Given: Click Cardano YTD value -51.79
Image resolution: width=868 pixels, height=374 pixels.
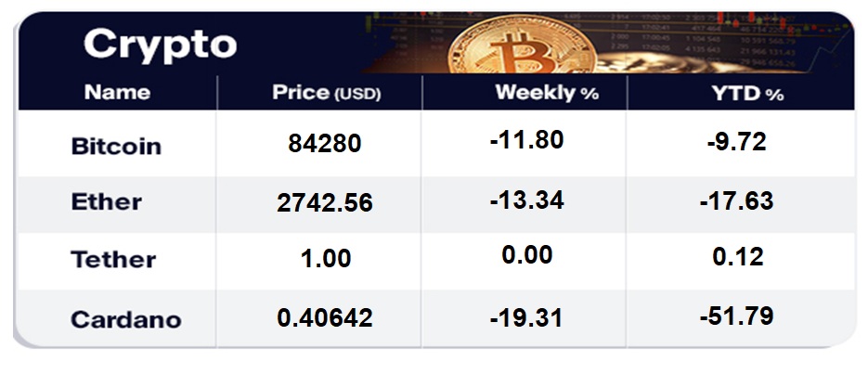Looking at the screenshot, I should (x=735, y=316).
